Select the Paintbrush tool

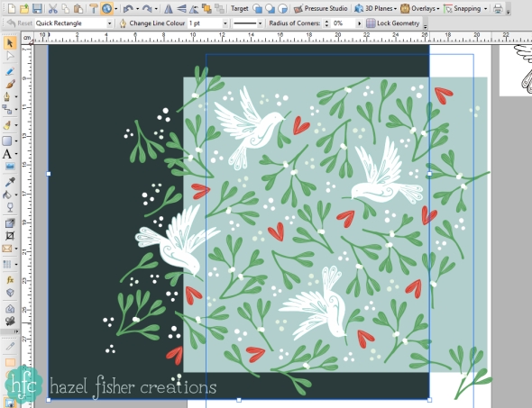tap(10, 84)
